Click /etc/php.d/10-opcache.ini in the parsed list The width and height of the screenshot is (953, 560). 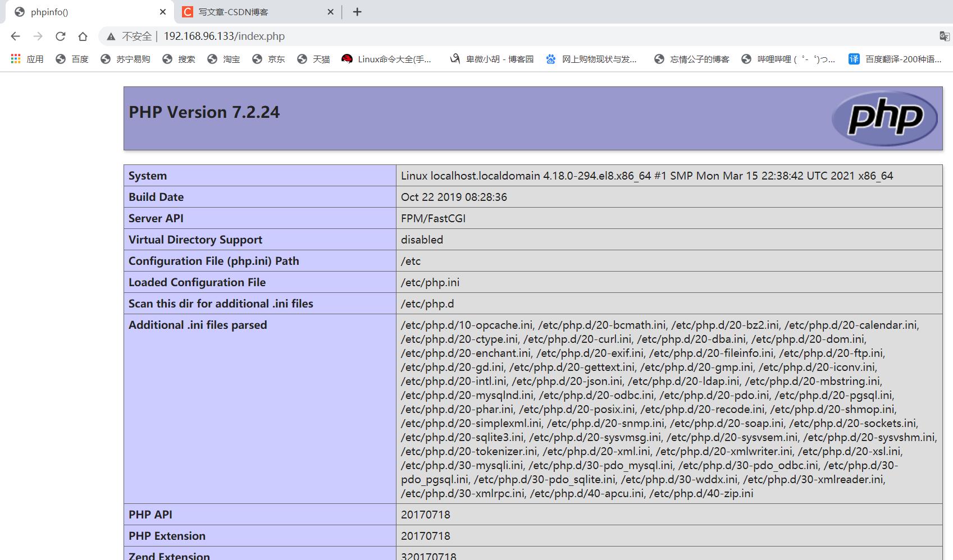[467, 325]
